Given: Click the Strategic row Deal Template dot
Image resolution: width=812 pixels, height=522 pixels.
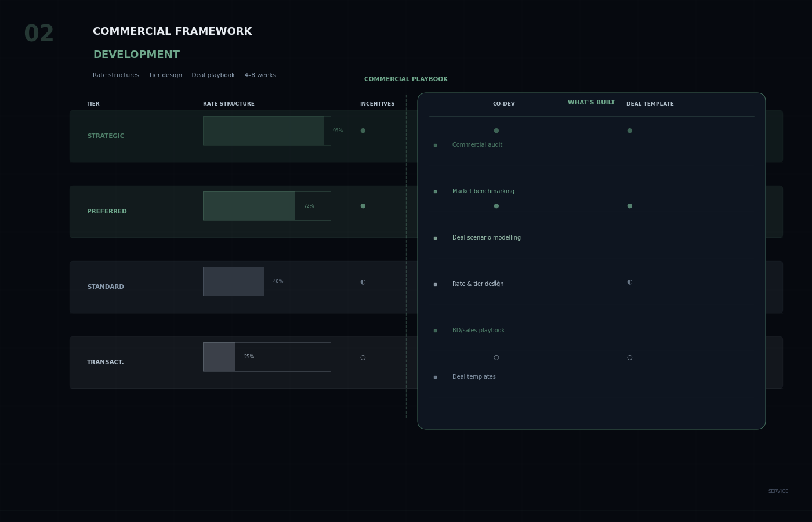Looking at the screenshot, I should (630, 130).
